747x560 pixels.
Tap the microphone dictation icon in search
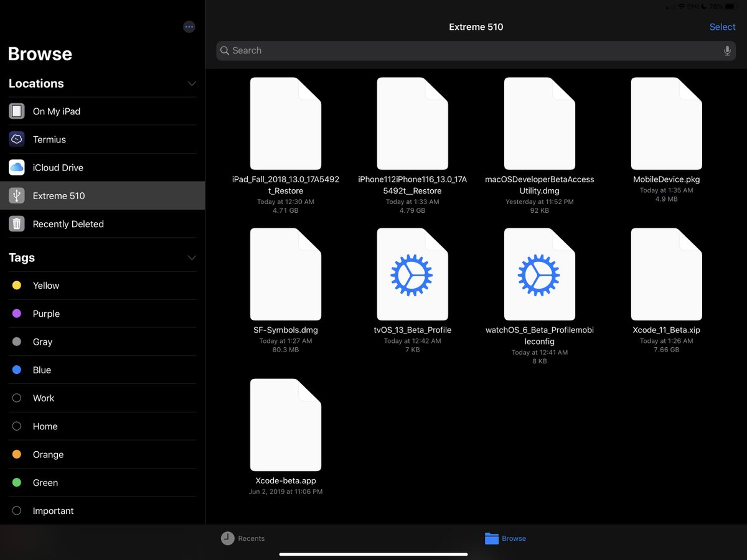click(727, 51)
